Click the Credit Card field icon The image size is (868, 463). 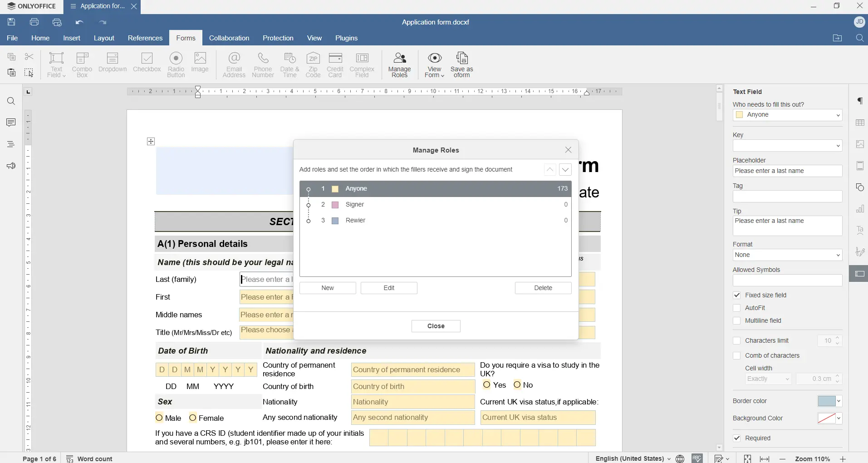point(335,65)
